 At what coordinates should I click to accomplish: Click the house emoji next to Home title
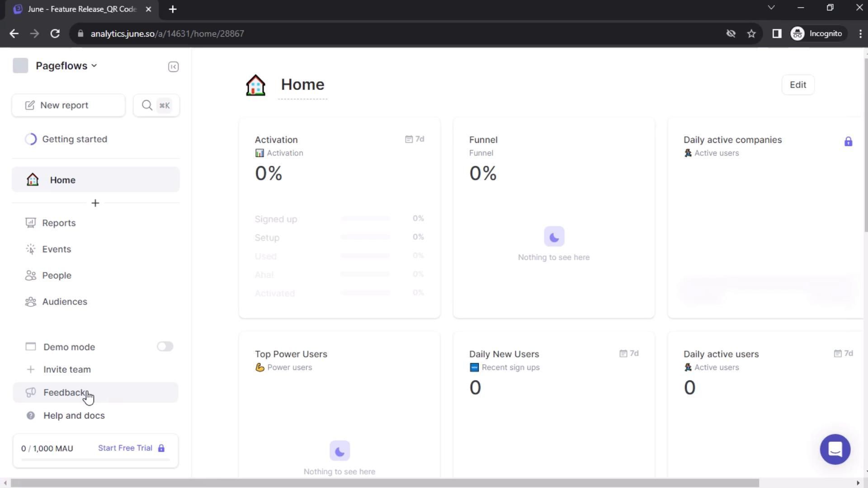click(x=255, y=85)
